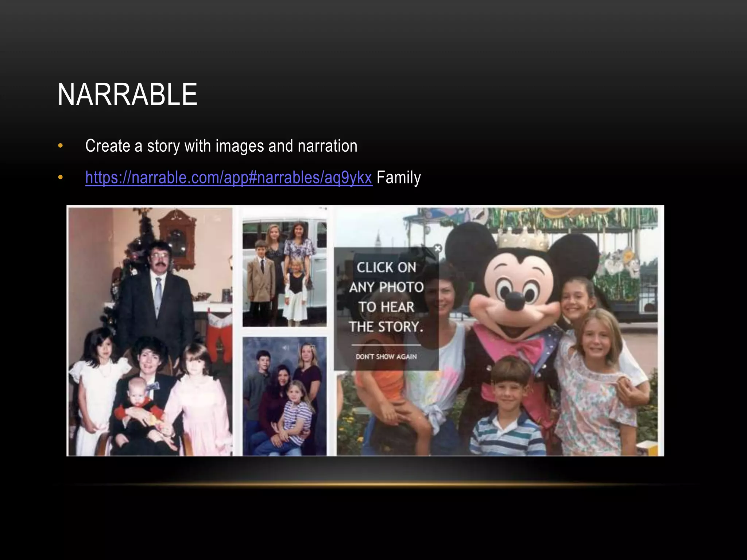Select the Christmas family portrait photo
This screenshot has width=747, height=560.
150,331
